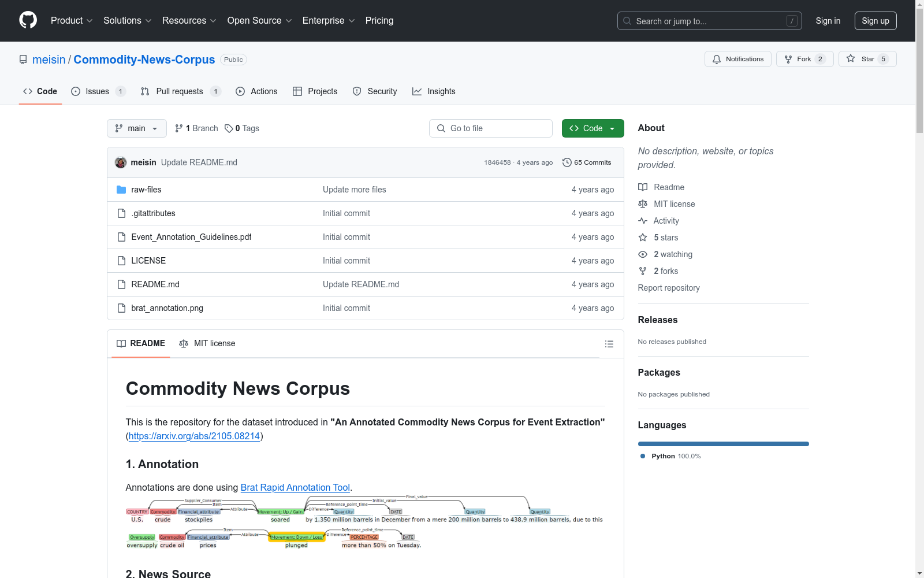Image resolution: width=924 pixels, height=578 pixels.
Task: Switch to the MIT license tab
Action: pos(207,343)
